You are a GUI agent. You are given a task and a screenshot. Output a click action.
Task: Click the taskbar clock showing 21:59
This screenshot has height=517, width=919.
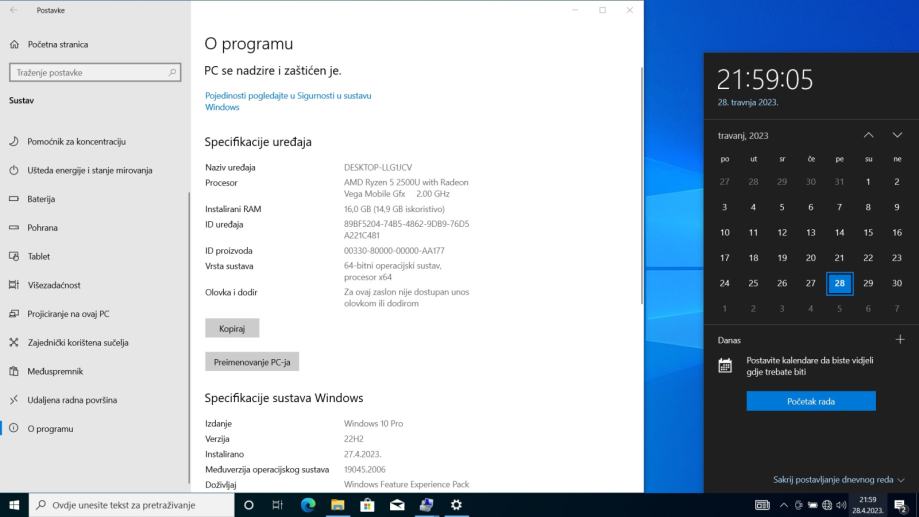867,505
